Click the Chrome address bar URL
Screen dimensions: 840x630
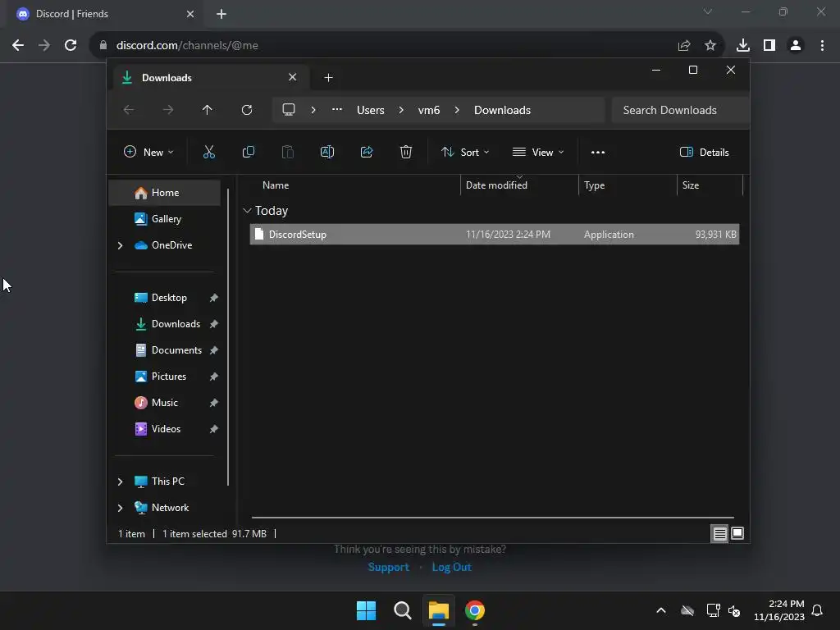(x=188, y=46)
